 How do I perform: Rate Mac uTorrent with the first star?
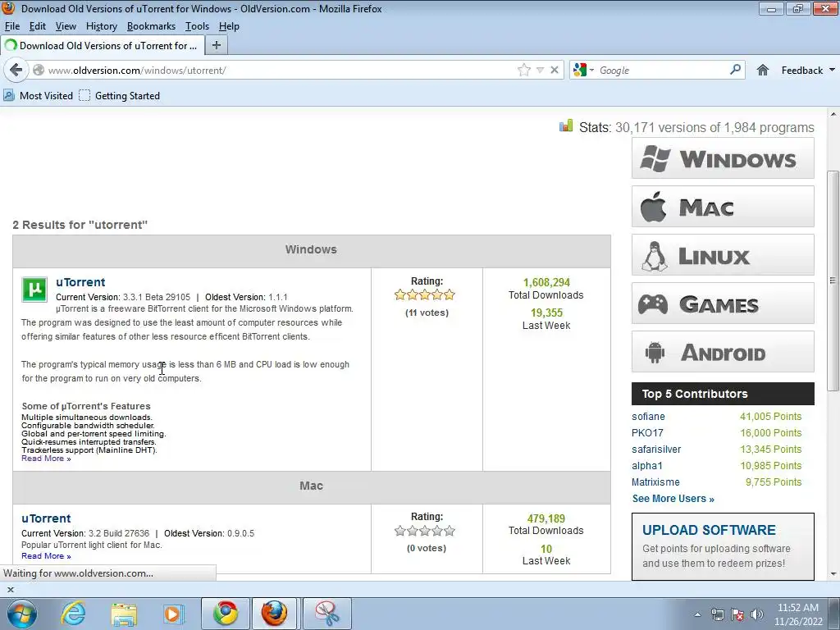click(x=399, y=531)
